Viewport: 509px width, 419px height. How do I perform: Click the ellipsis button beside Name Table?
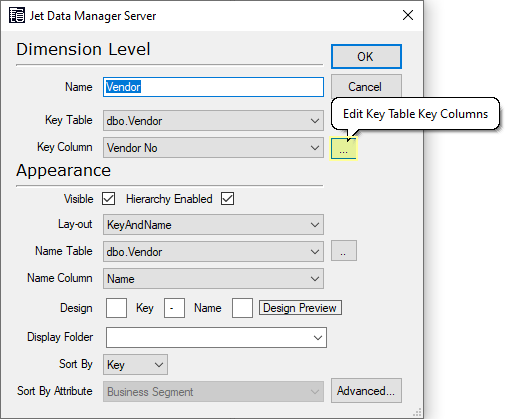pyautogui.click(x=344, y=251)
